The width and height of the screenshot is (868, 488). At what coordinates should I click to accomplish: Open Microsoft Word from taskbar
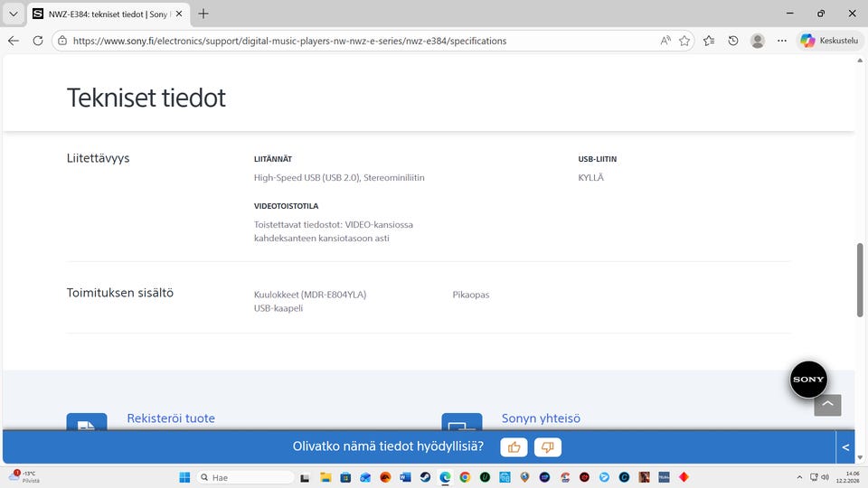pyautogui.click(x=405, y=477)
